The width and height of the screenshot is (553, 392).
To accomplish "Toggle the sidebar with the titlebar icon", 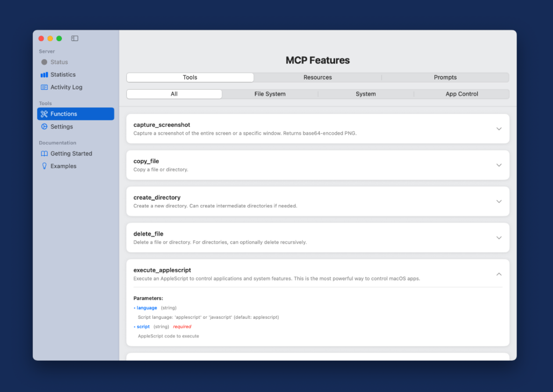I will point(75,39).
